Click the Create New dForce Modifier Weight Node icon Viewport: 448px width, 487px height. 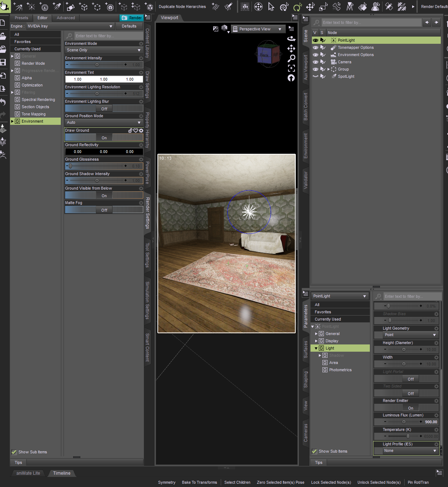point(216,7)
